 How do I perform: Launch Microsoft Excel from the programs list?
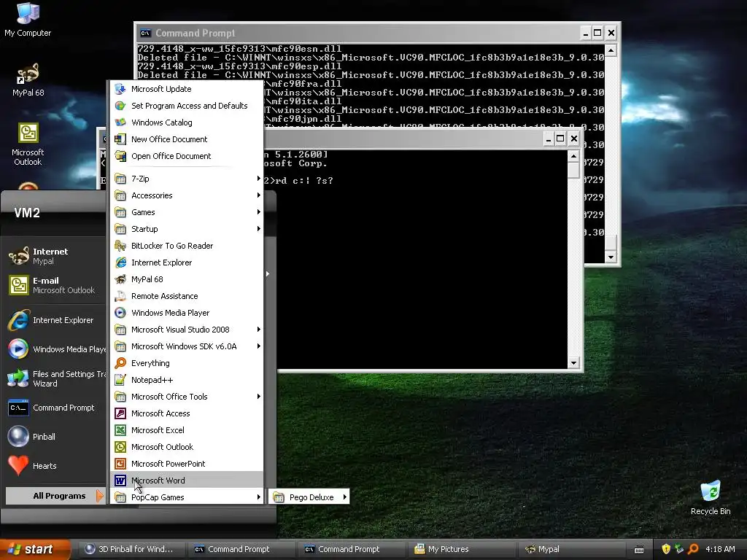187,430
